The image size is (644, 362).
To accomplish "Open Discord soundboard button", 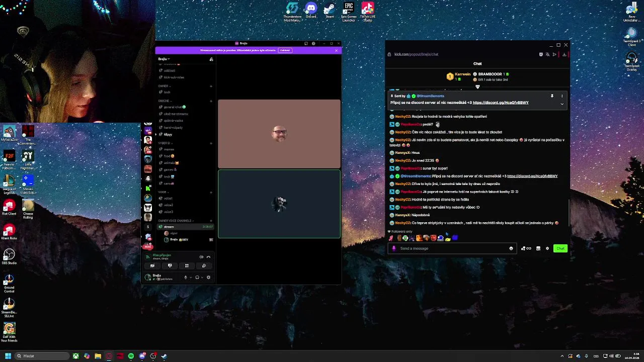I will click(204, 266).
